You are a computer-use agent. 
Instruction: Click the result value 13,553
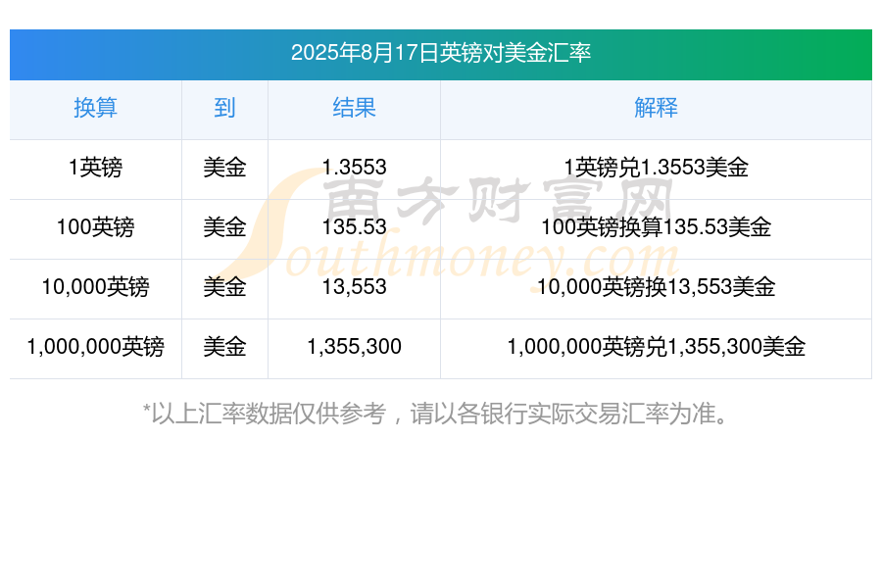click(354, 287)
